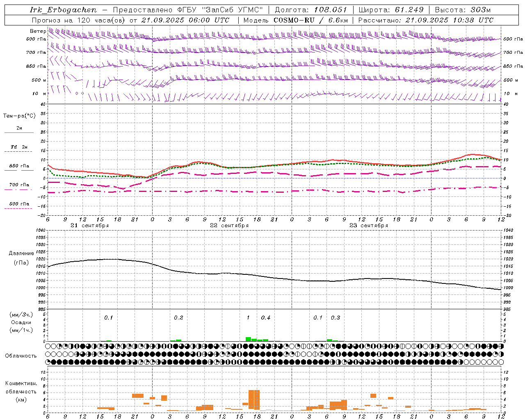Click the (мм/3ч.) precipitation unit label

[x=21, y=315]
